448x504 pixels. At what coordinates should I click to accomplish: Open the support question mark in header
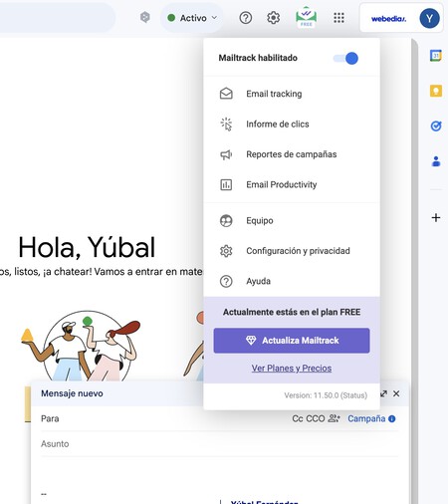pos(246,18)
